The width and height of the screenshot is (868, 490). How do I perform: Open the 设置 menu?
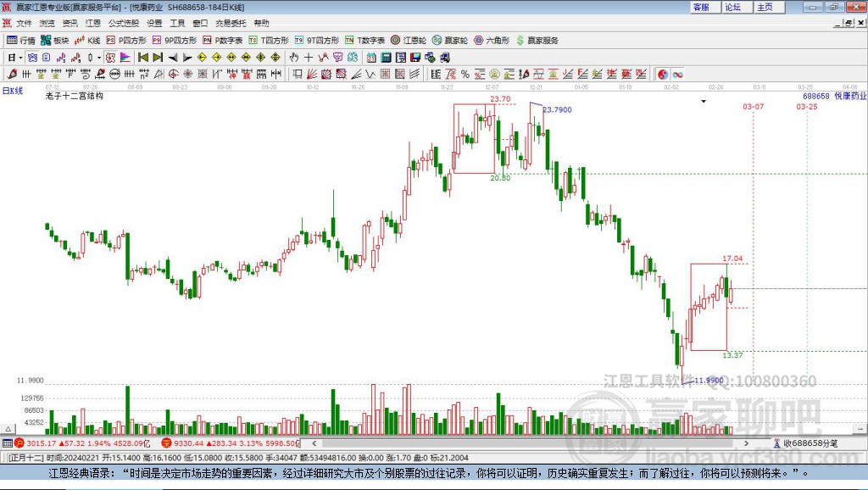point(154,23)
